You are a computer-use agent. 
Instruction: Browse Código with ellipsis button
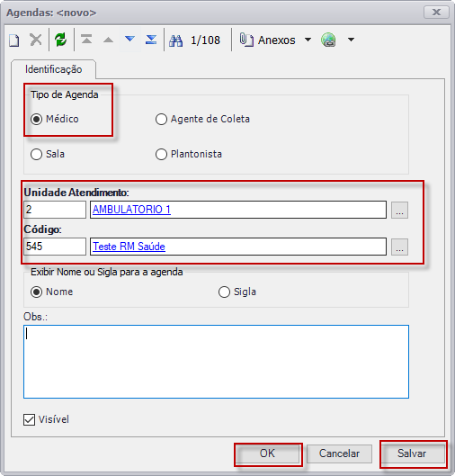click(x=399, y=247)
